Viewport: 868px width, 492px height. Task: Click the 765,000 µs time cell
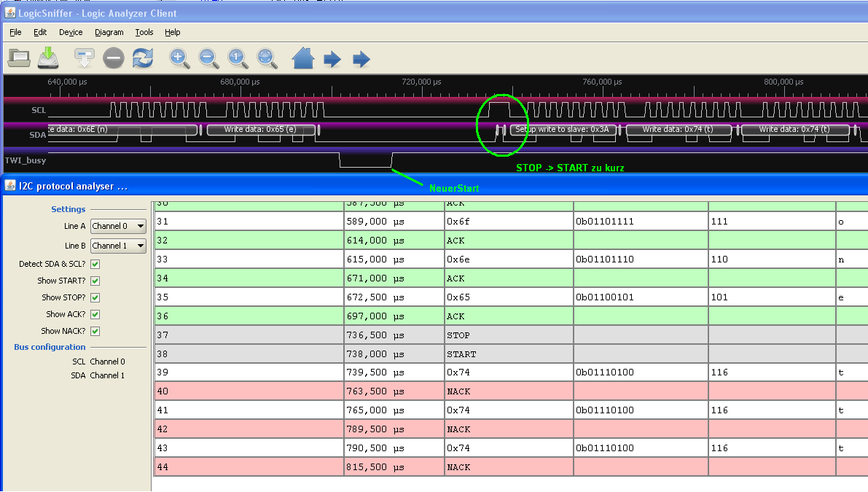click(x=394, y=410)
